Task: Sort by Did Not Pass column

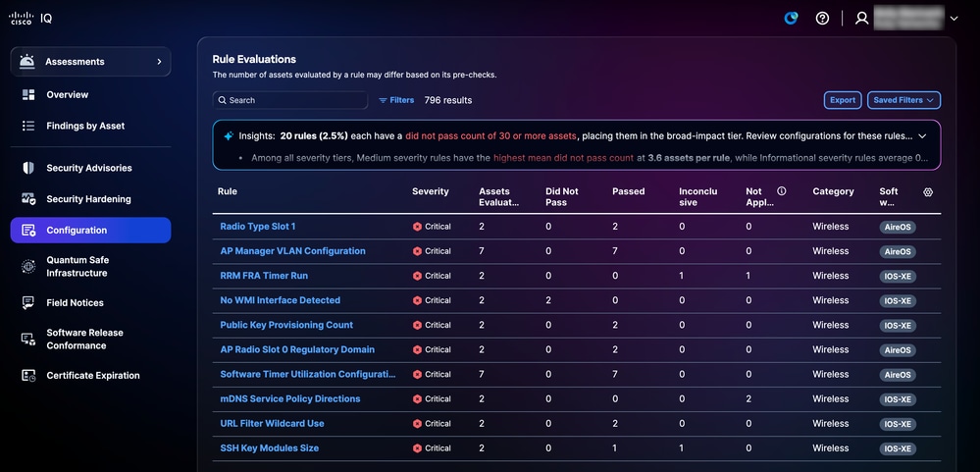Action: click(562, 197)
